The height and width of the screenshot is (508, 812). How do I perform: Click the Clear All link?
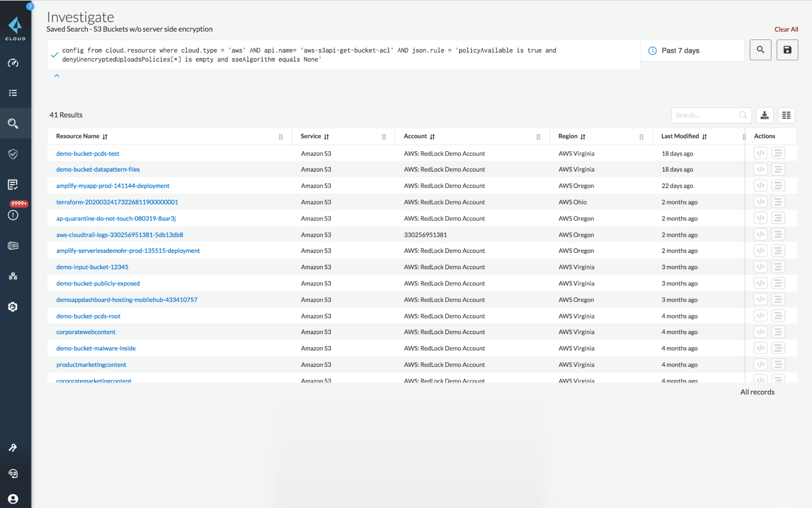pyautogui.click(x=786, y=29)
